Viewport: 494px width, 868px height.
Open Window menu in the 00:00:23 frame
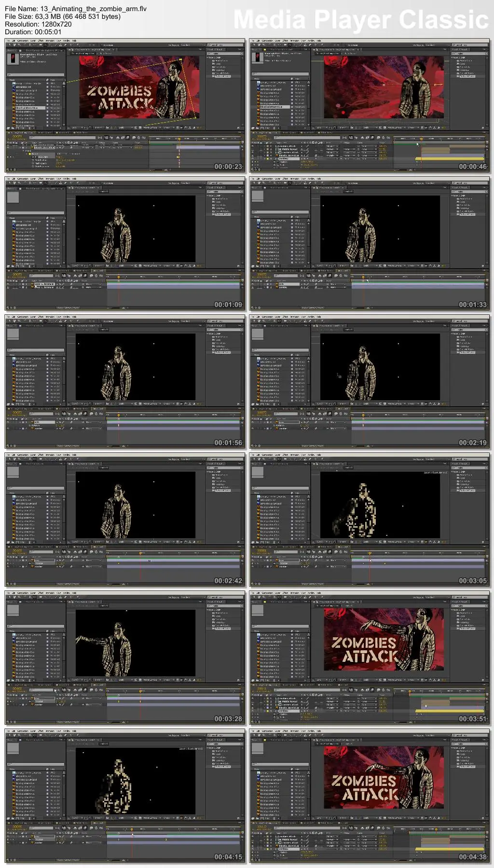point(67,41)
